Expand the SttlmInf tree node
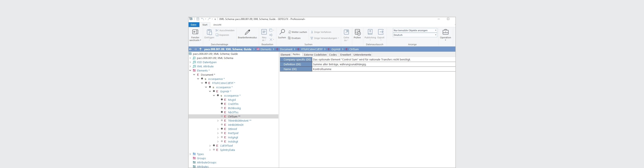The image size is (644, 168). [x=218, y=129]
